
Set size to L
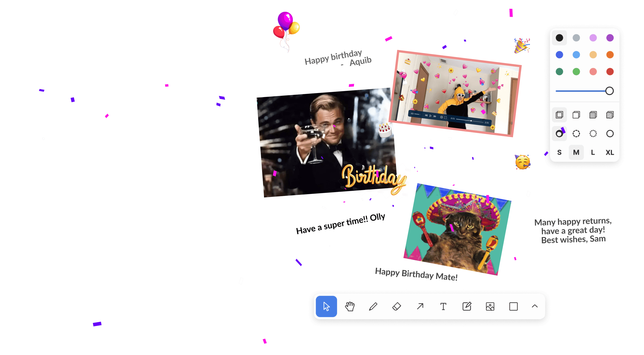[x=593, y=152]
